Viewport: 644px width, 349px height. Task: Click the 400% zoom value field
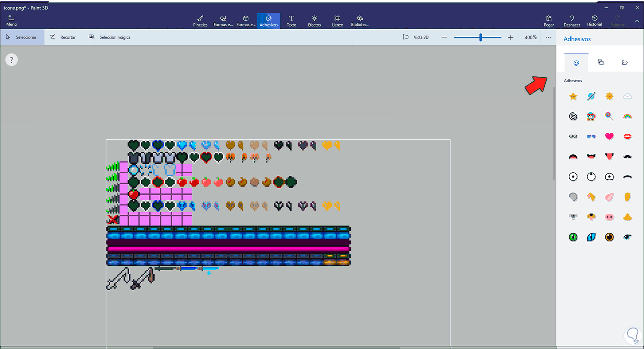[x=531, y=37]
